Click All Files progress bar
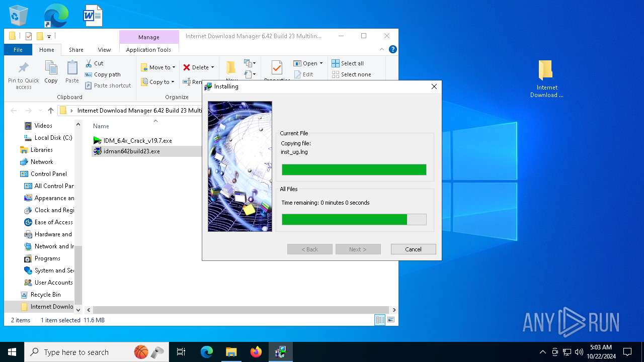Viewport: 644px width, 362px height. (354, 219)
